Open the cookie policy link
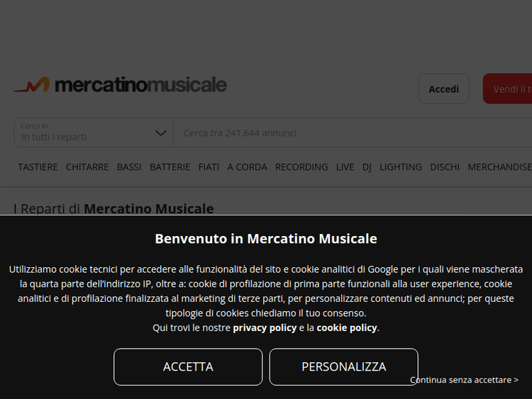Viewport: 532px width, 399px height. pyautogui.click(x=347, y=328)
